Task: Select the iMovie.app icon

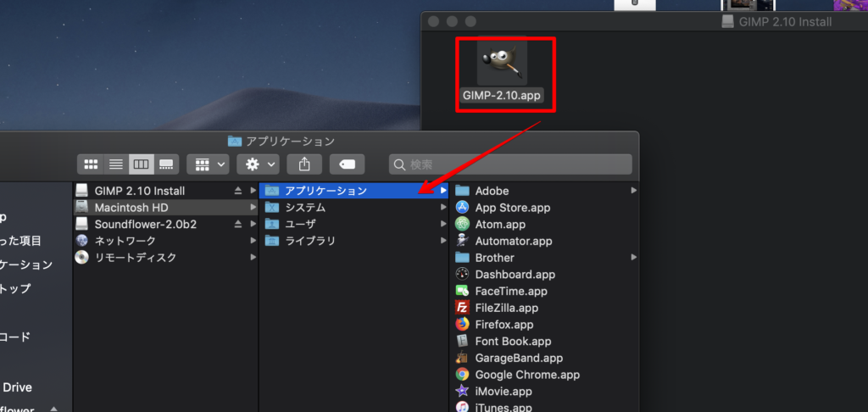Action: tap(462, 391)
